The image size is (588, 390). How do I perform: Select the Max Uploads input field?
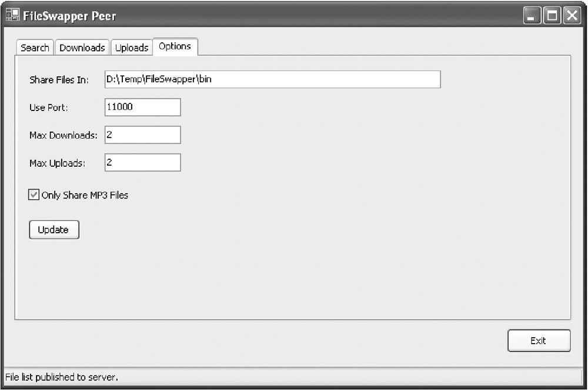pos(142,163)
